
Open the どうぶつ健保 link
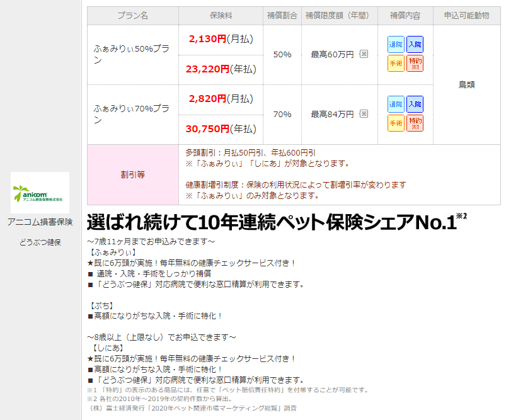tap(40, 242)
